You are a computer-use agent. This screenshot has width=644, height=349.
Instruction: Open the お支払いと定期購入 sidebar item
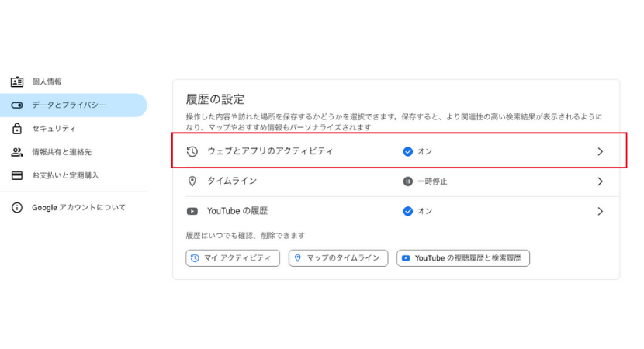[x=74, y=175]
